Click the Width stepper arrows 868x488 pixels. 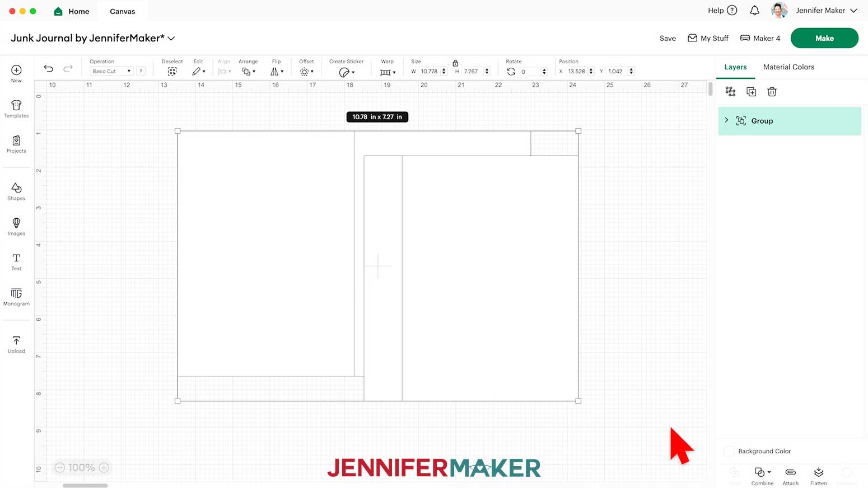444,71
